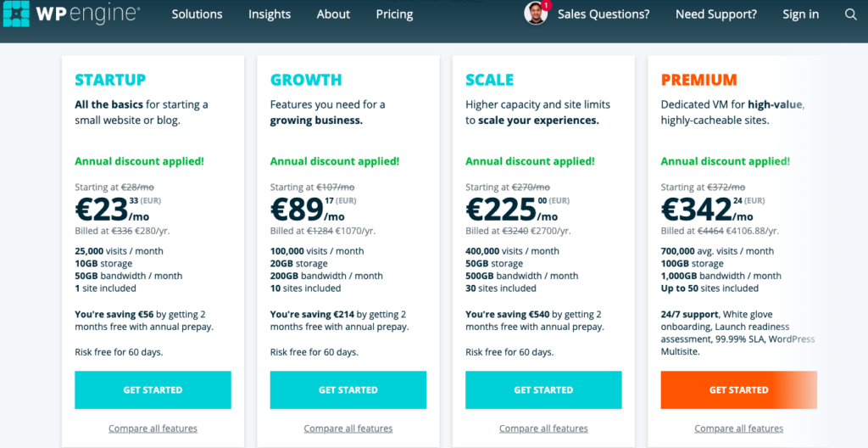Compare all features under Startup plan
Viewport: 868px width, 448px height.
click(153, 428)
